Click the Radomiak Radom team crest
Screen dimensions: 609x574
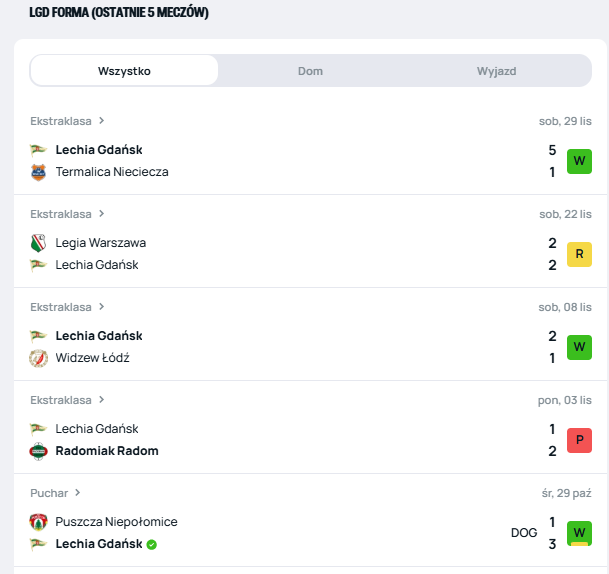coord(38,451)
